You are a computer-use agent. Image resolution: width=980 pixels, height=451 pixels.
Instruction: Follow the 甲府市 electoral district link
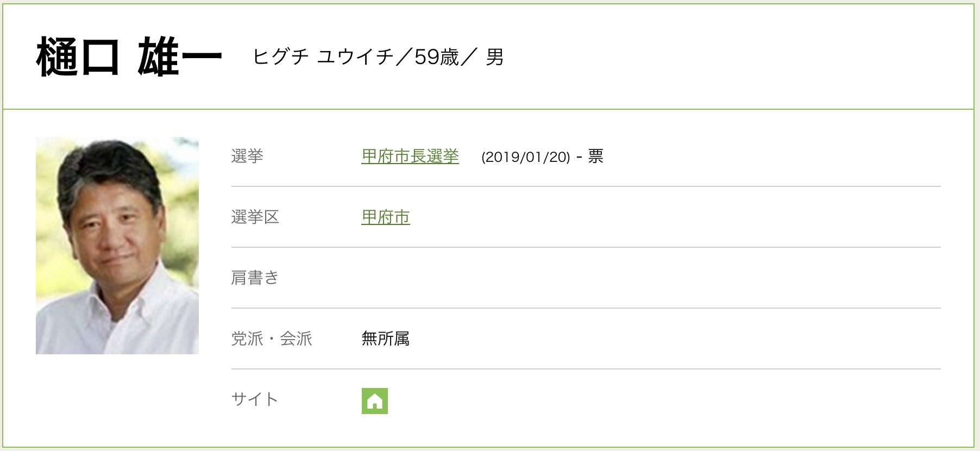coord(386,217)
